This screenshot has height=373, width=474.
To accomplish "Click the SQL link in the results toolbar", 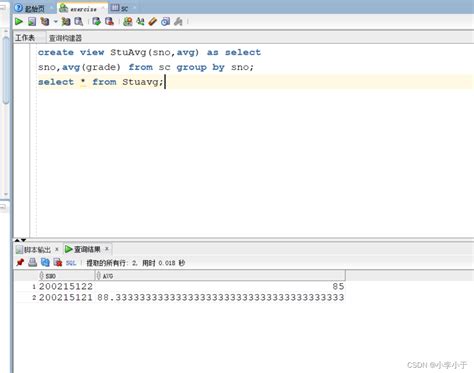I will [x=71, y=263].
